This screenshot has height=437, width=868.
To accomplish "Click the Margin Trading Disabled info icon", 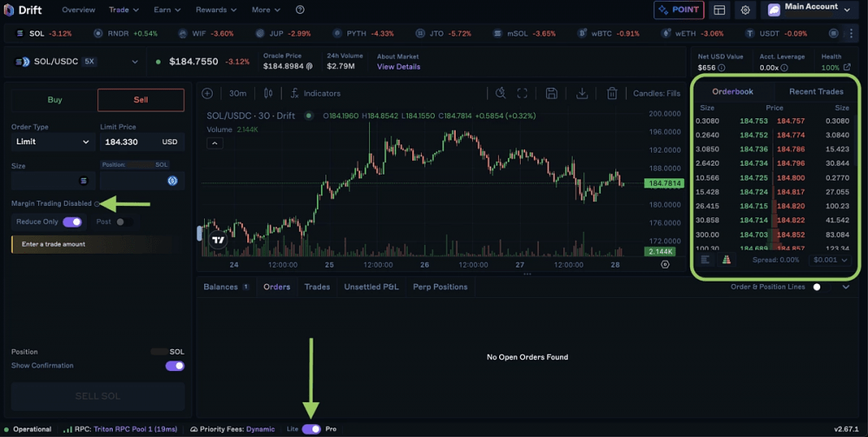I will tap(97, 204).
